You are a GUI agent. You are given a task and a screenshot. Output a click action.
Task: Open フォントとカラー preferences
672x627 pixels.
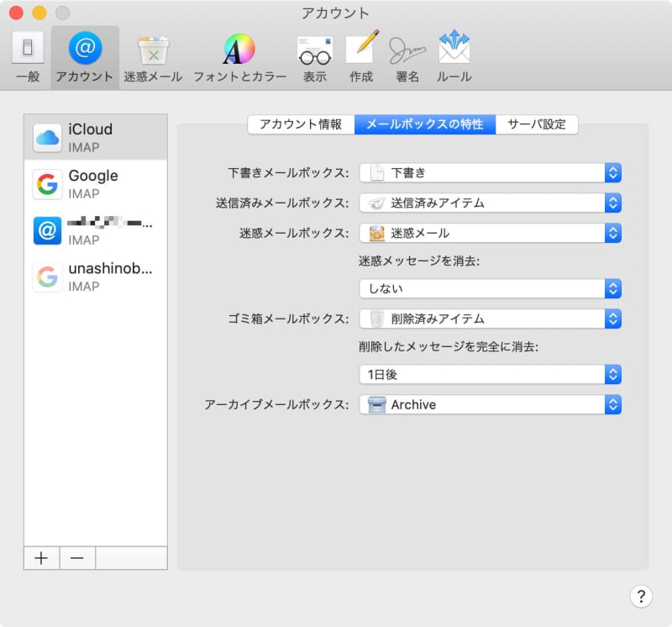click(x=239, y=57)
